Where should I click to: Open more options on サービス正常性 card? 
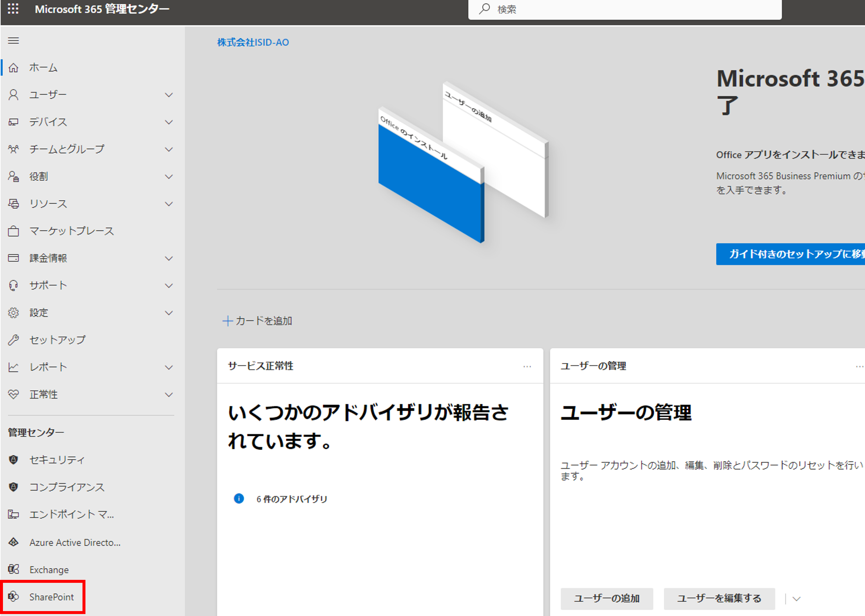point(527,366)
